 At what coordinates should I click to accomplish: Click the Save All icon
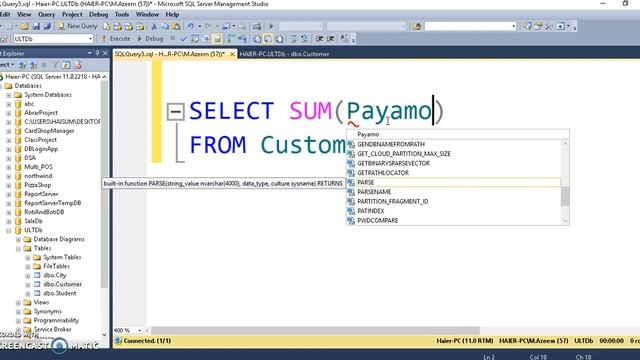coord(47,26)
